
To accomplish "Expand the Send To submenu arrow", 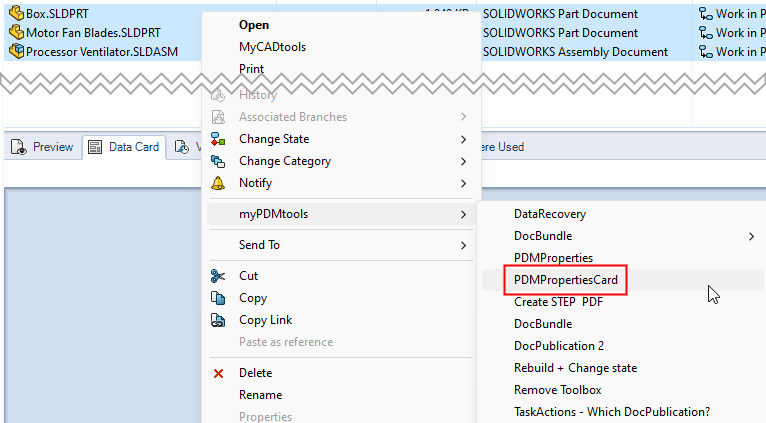I will coord(463,245).
